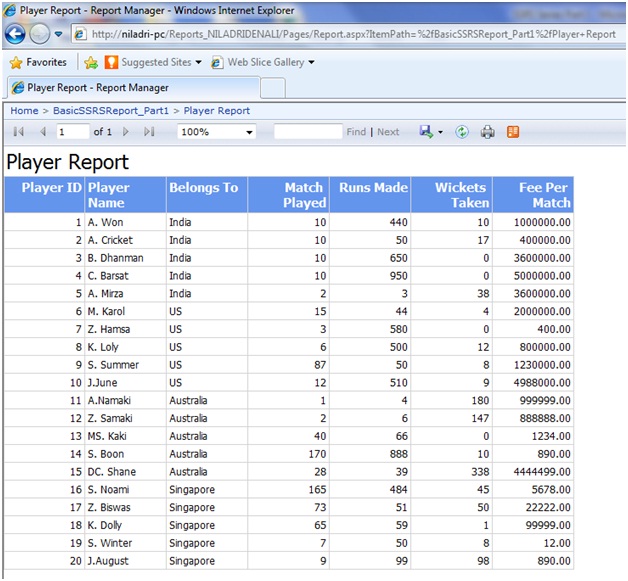Click the browser Forward arrow button
The image size is (628, 581).
(40, 34)
